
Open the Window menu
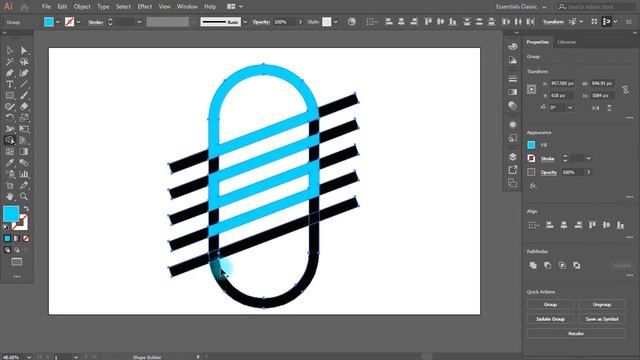tap(187, 7)
